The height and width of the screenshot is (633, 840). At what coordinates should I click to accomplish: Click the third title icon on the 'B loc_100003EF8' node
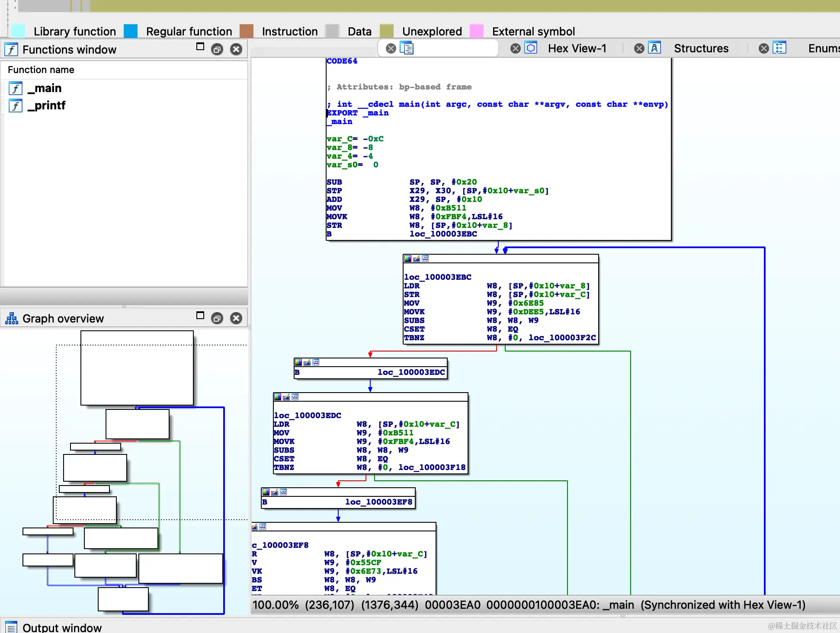pos(283,492)
